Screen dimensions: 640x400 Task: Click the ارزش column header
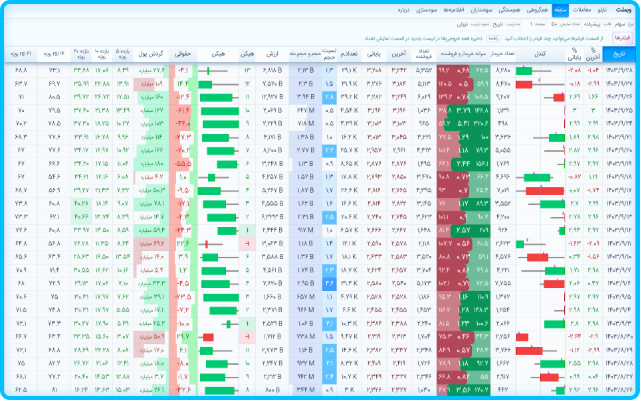(272, 54)
